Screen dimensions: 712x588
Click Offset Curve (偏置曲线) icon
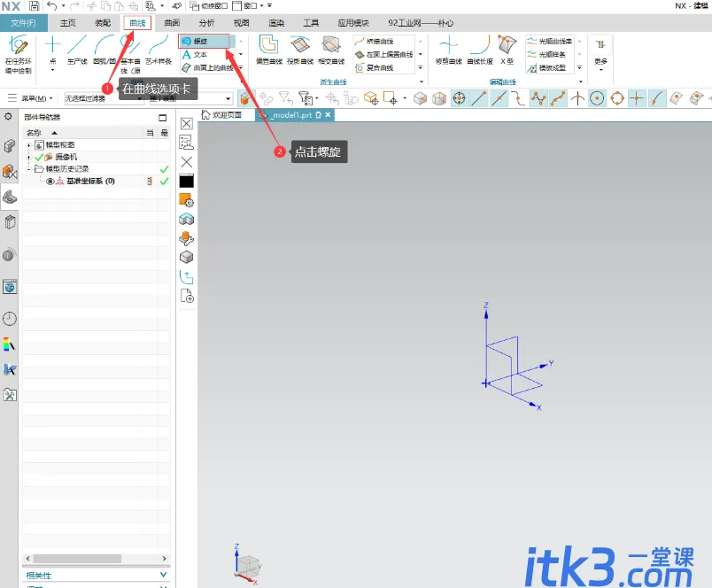tap(268, 45)
